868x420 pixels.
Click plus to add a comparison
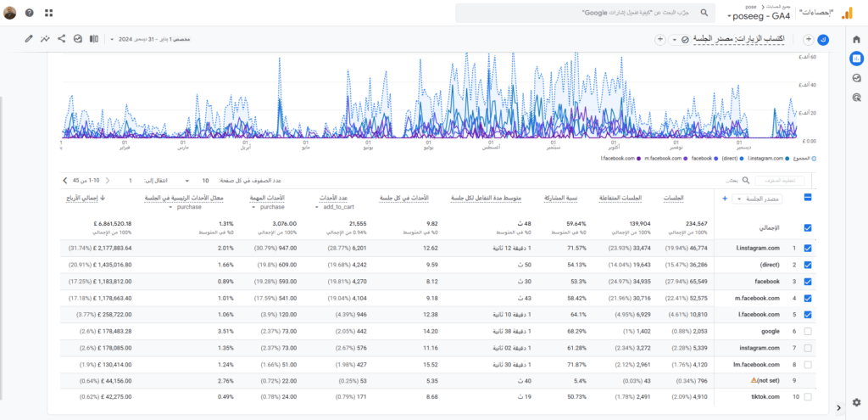point(808,39)
